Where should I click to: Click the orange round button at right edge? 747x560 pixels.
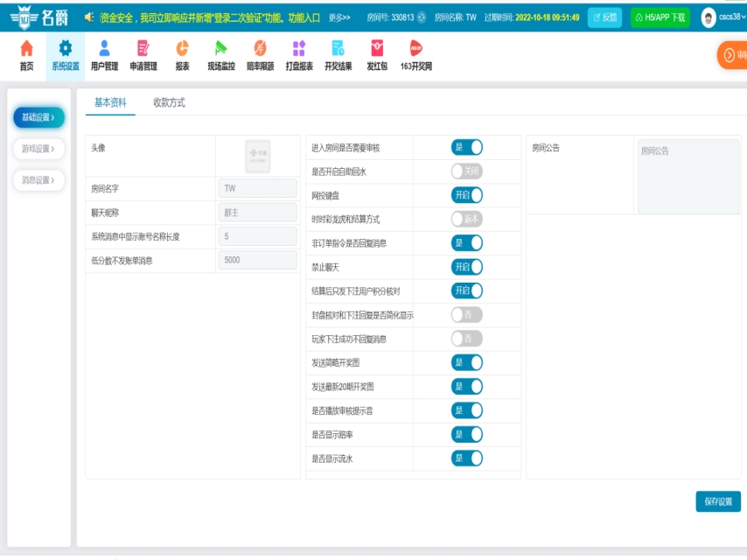pos(732,55)
